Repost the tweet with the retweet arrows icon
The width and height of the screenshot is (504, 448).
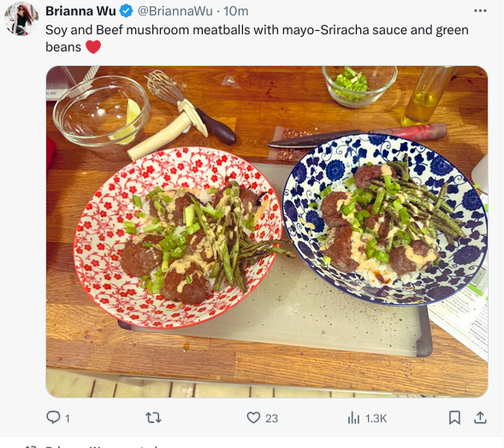coord(153,418)
